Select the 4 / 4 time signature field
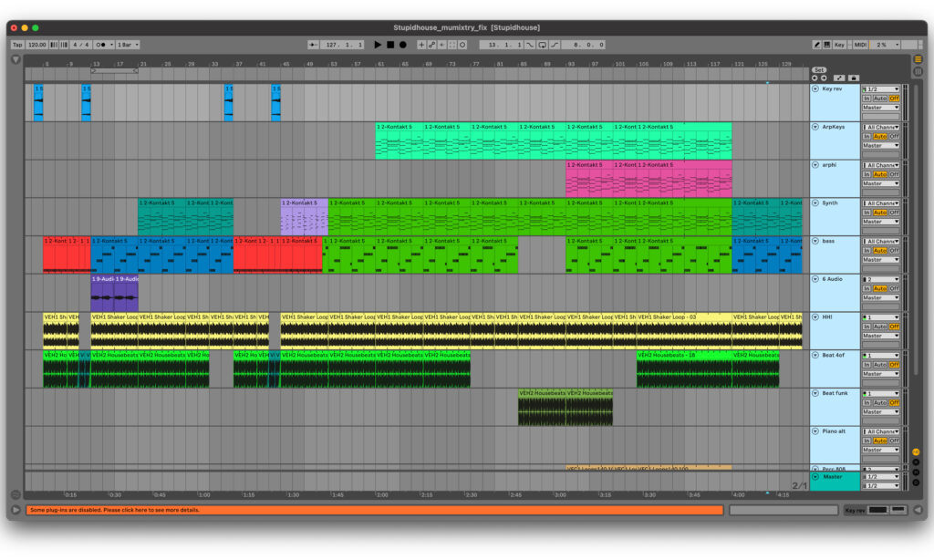934x560 pixels. click(x=80, y=45)
